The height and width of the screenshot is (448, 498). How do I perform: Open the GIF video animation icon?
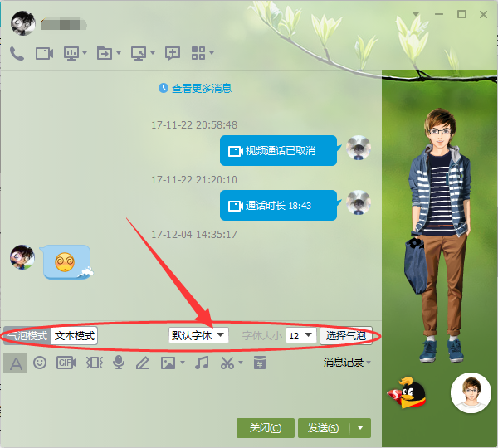point(66,363)
